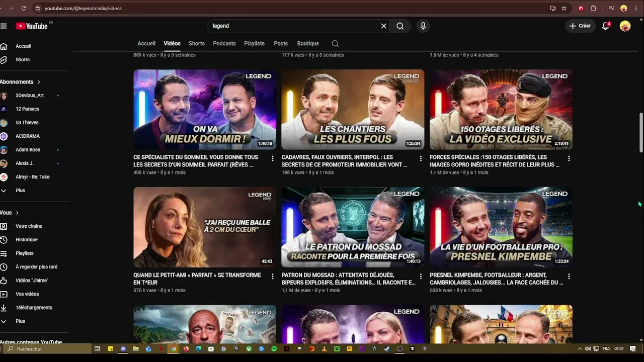Open options for the Forces spéciales video

click(x=569, y=158)
